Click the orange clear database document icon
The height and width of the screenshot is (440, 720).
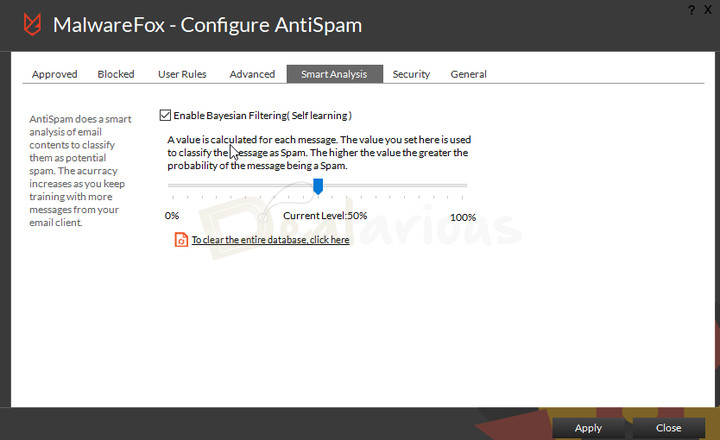[181, 240]
